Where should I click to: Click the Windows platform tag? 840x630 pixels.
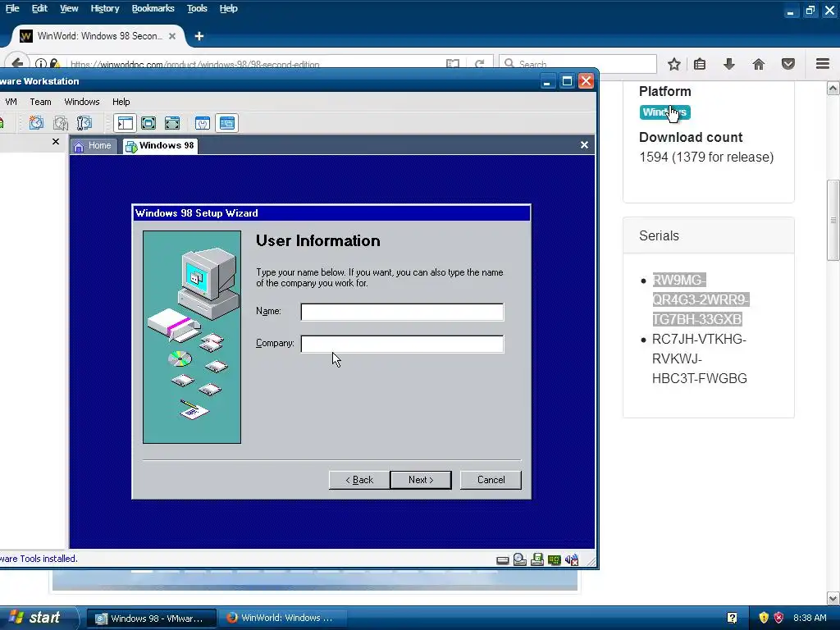[664, 112]
